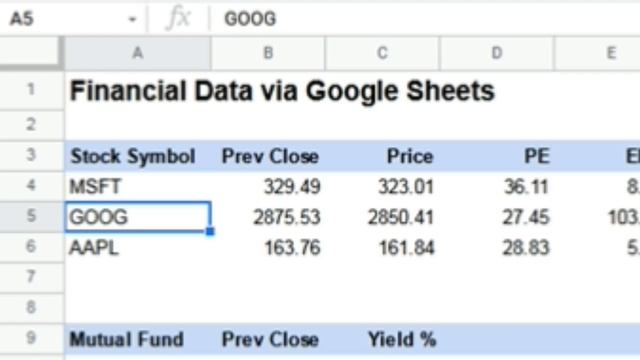The image size is (640, 360).
Task: Click the select-all corner box
Action: pyautogui.click(x=31, y=52)
